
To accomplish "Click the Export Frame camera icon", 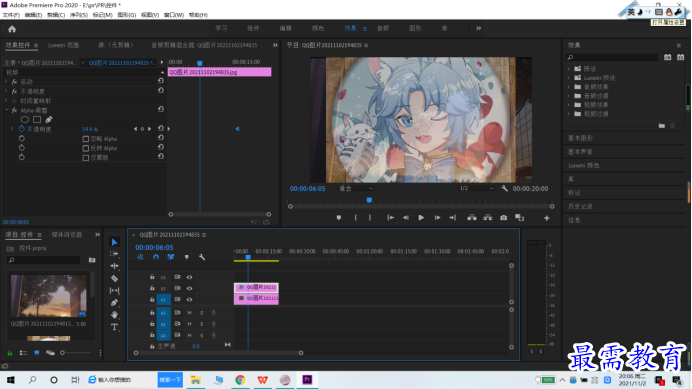I will coord(504,218).
